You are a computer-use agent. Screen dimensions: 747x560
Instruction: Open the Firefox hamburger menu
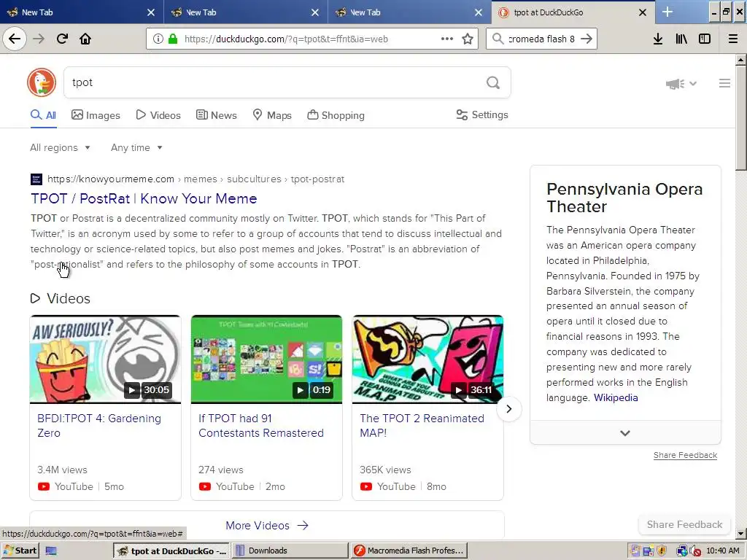[x=733, y=39]
